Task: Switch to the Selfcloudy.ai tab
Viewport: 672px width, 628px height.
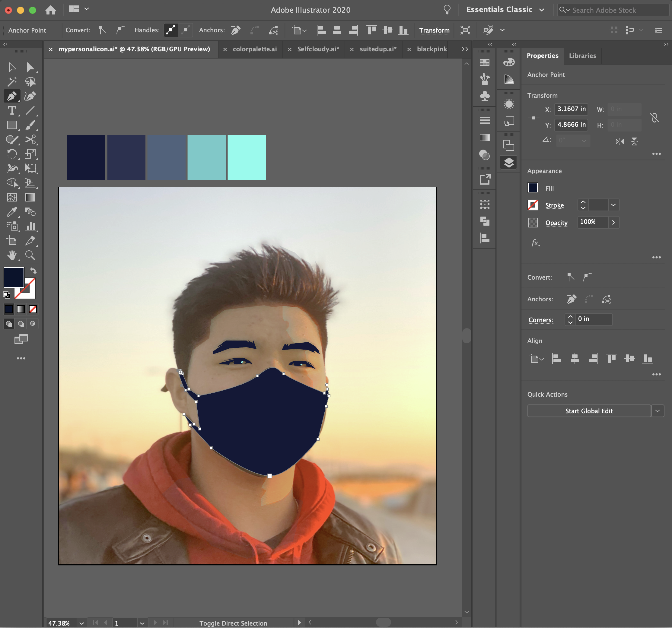Action: click(x=318, y=49)
